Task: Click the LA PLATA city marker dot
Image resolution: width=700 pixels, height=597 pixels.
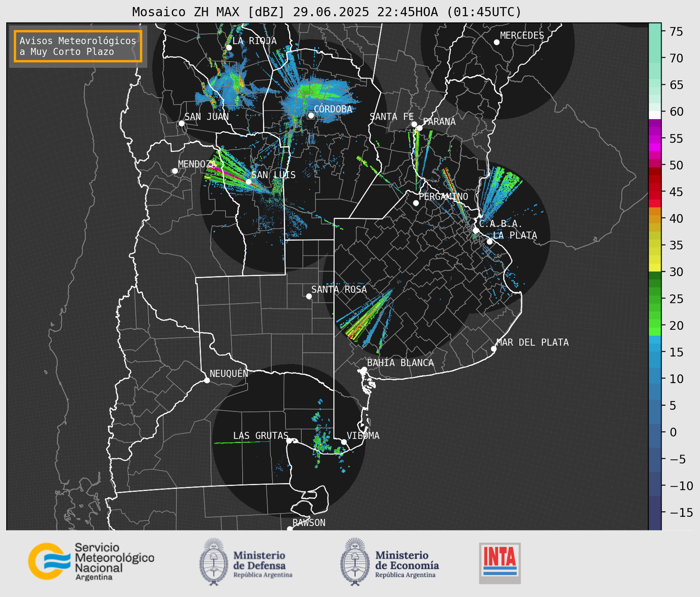Action: (490, 242)
